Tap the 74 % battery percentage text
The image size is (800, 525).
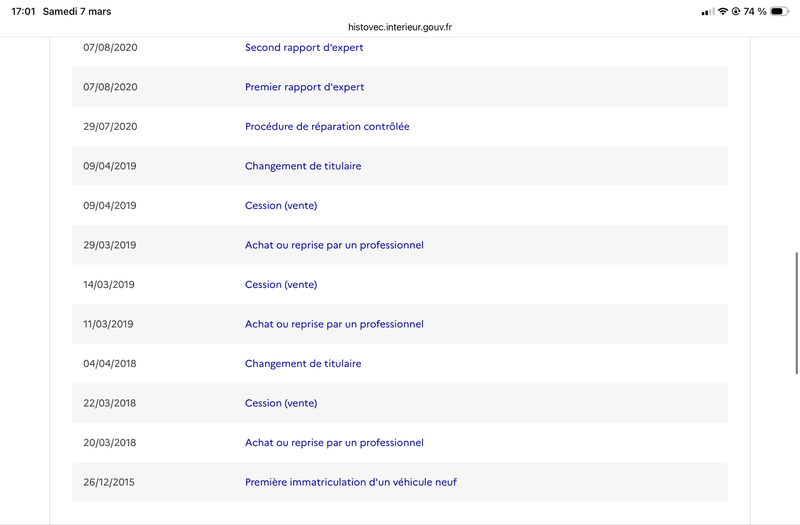tap(755, 11)
